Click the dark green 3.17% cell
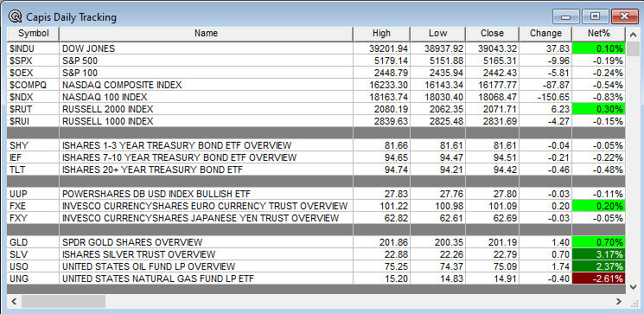 point(598,254)
